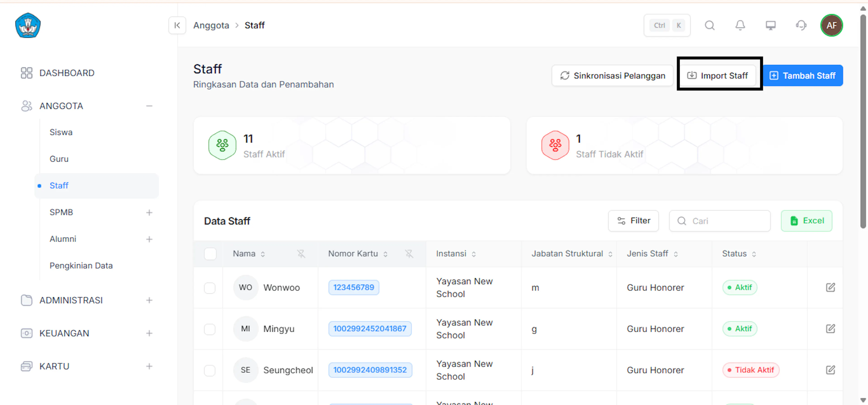Click the school logo emblem
Viewport: 868px width, 405px height.
click(28, 25)
